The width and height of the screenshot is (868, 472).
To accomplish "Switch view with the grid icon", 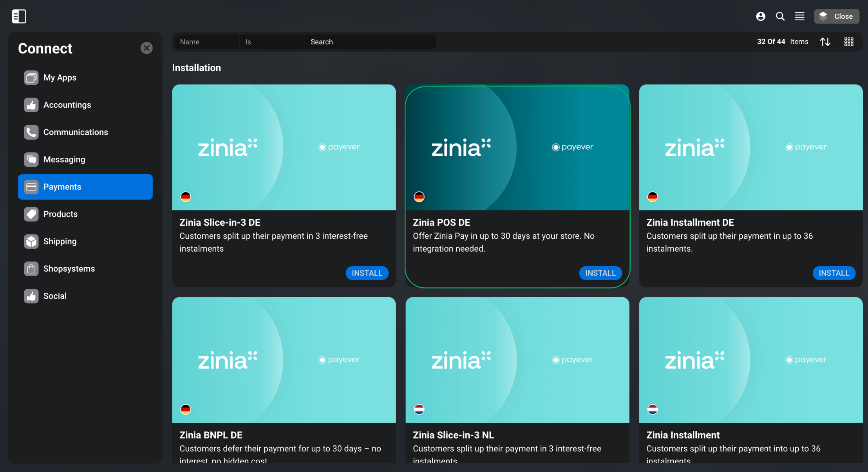I will point(849,42).
